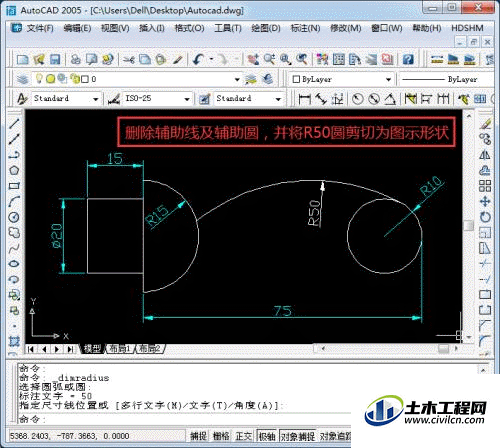Screen dimensions: 500x448
Task: Open the Standard text style dropdown
Action: [95, 99]
